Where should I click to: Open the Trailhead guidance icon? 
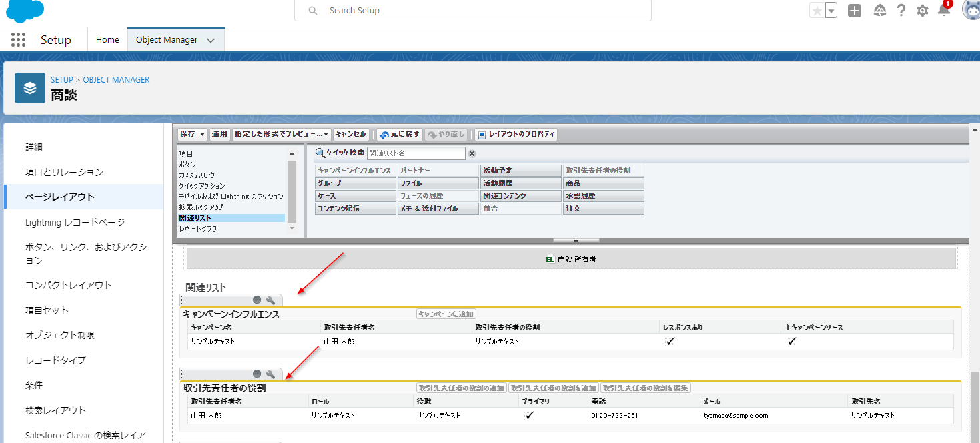879,11
